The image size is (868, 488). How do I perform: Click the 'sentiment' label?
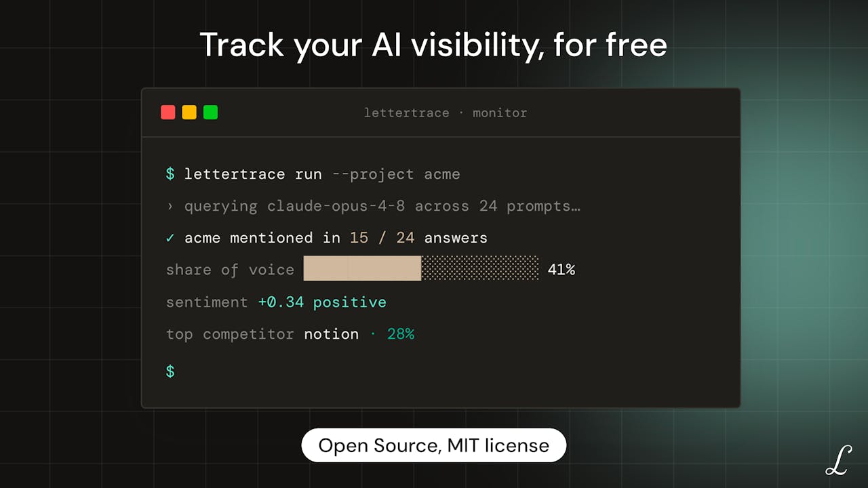point(207,302)
